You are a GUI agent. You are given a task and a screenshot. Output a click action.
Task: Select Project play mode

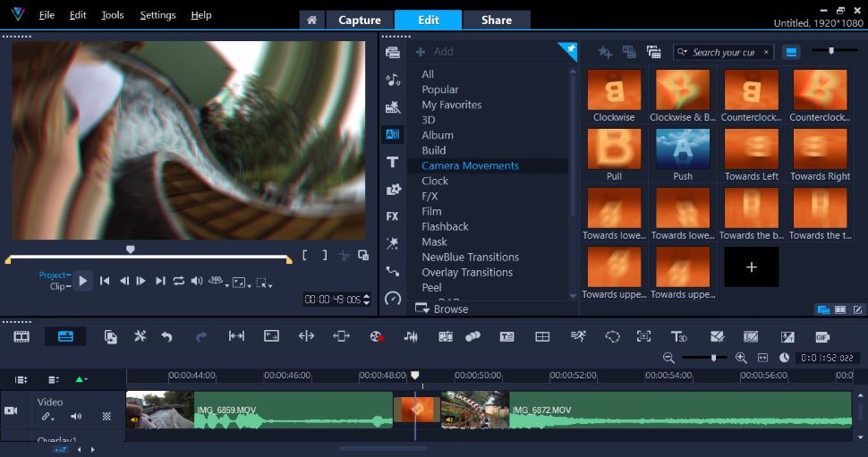52,275
